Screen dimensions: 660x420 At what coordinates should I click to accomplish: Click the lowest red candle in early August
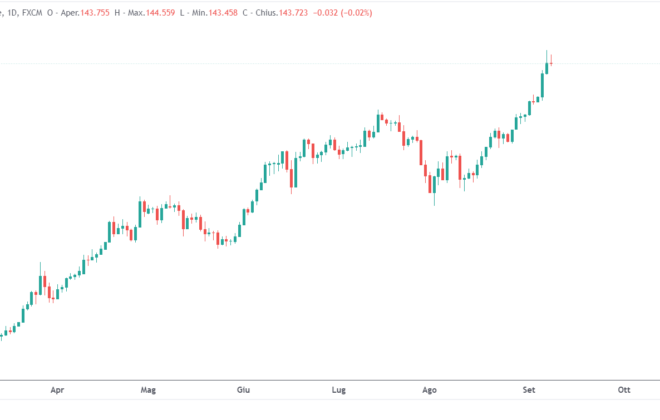click(x=434, y=185)
